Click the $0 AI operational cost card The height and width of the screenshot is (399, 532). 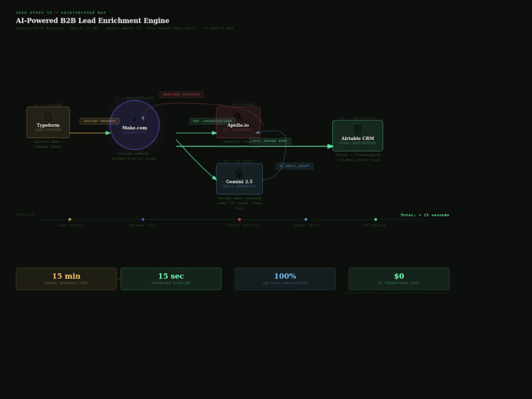tap(399, 279)
